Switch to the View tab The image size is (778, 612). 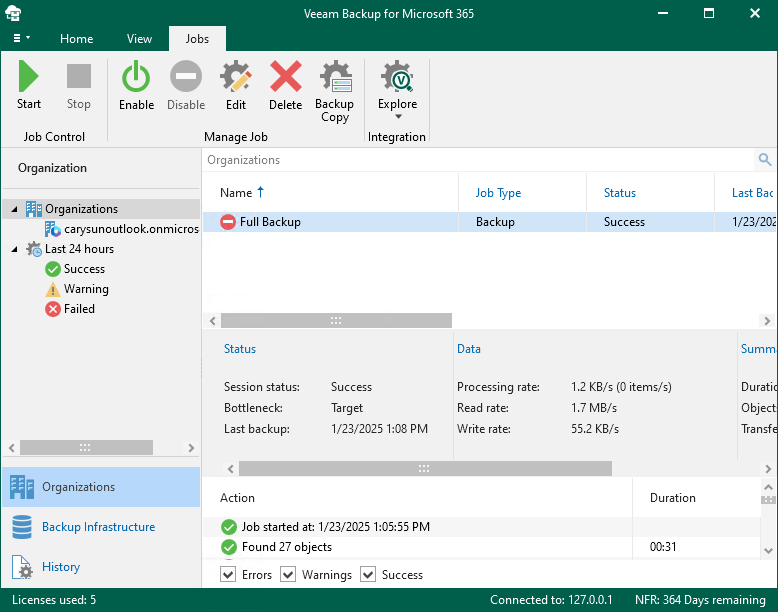(x=139, y=39)
